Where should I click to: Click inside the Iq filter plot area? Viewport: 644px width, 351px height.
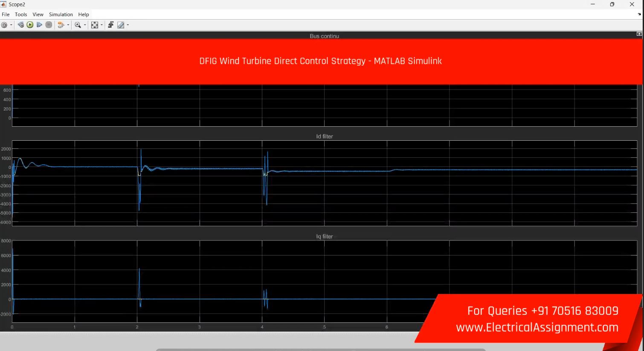tap(325, 281)
